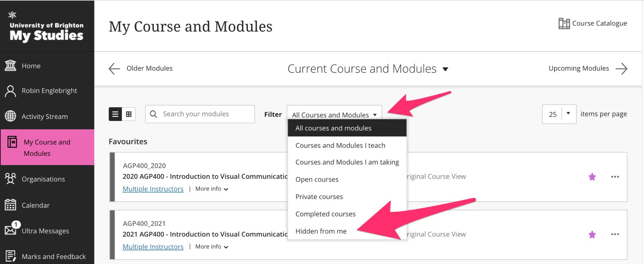Unfavourite the 2020 AGP400 course
Image resolution: width=644 pixels, height=264 pixels.
(x=592, y=177)
